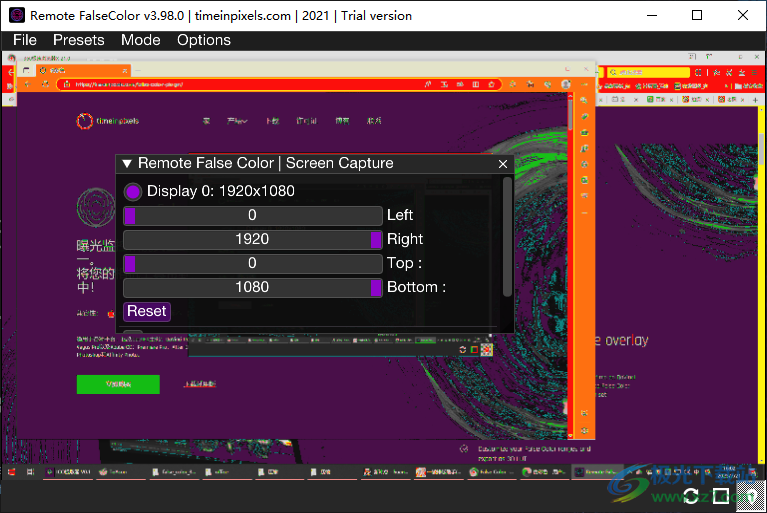Click the "overlay" text in preview

point(627,340)
